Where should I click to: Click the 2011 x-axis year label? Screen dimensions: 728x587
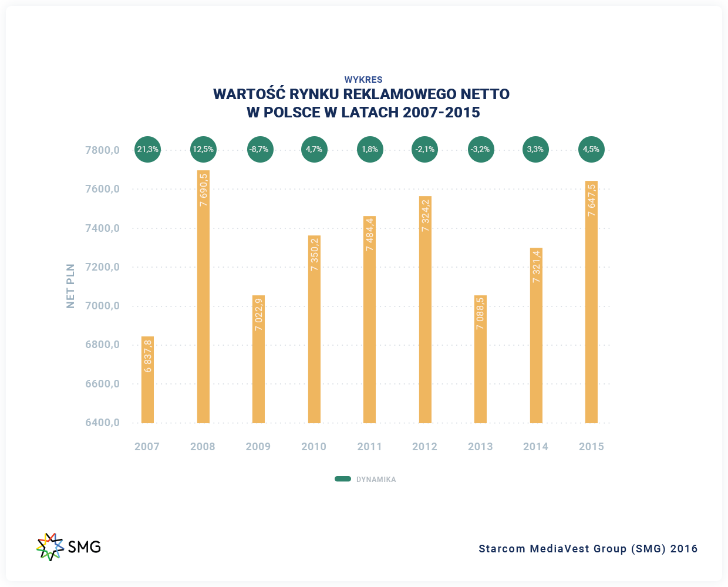point(369,447)
